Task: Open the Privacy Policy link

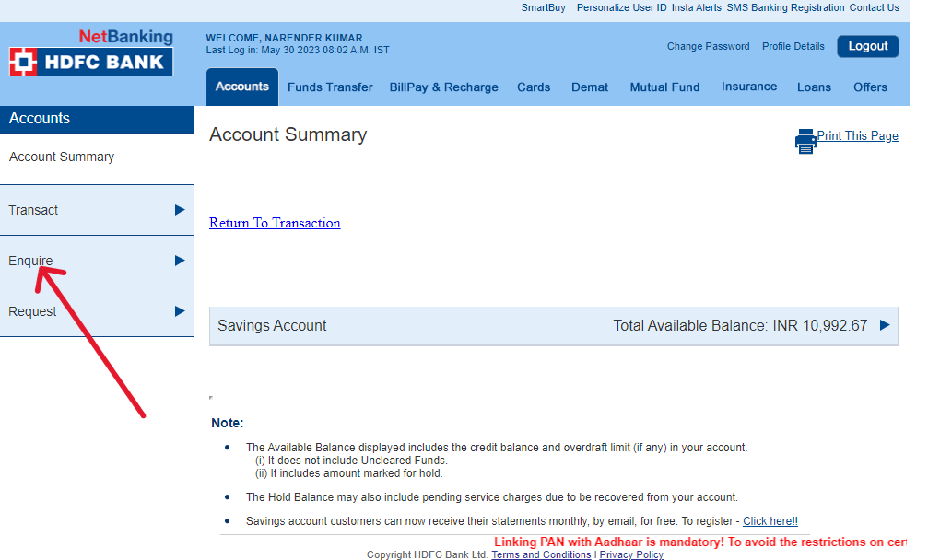Action: tap(631, 554)
